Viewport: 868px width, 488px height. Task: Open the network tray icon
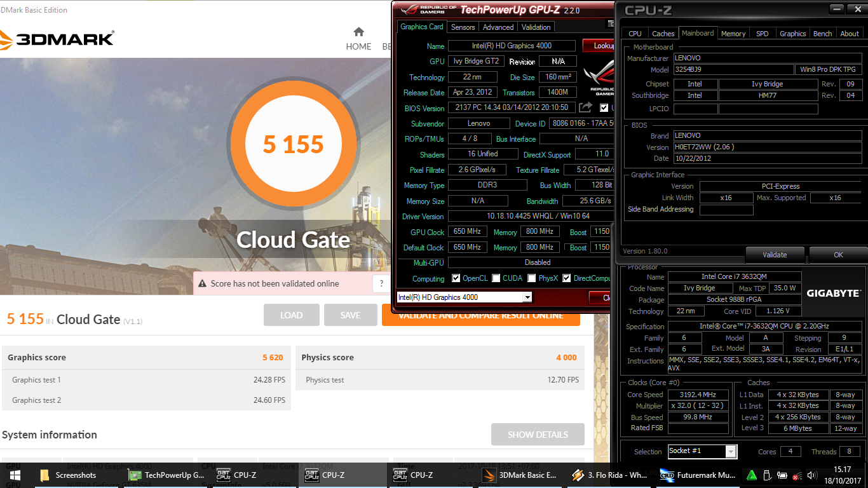pyautogui.click(x=797, y=475)
